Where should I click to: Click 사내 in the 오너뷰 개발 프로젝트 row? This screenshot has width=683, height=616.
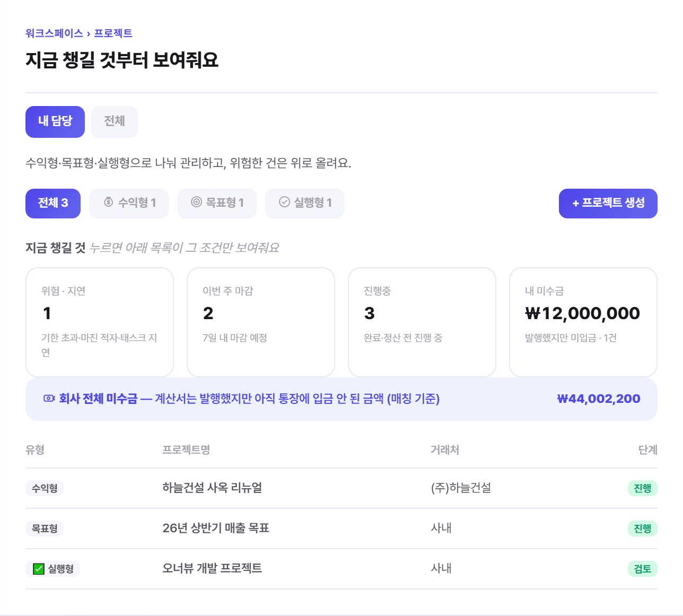coord(441,568)
